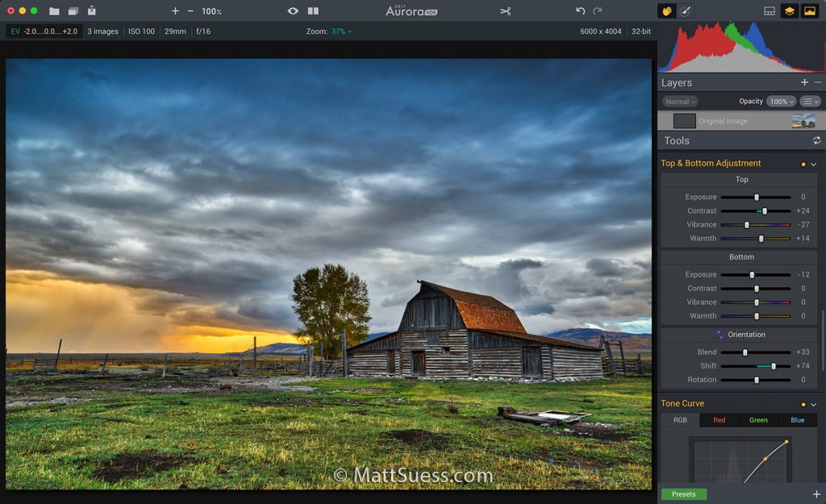Click the Orientation gradient icon
This screenshot has height=504, width=826.
point(720,335)
